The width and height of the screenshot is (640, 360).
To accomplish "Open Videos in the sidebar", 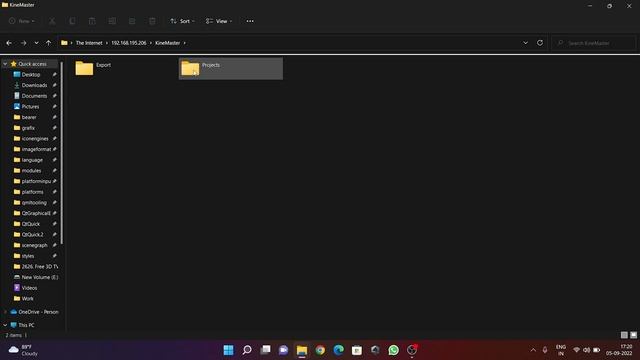I will (x=29, y=288).
